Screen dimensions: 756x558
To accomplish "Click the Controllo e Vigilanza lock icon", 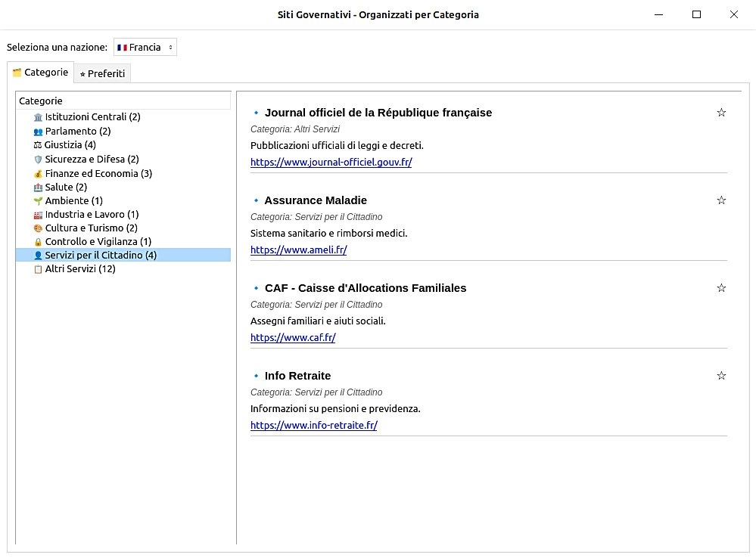I will click(x=38, y=242).
